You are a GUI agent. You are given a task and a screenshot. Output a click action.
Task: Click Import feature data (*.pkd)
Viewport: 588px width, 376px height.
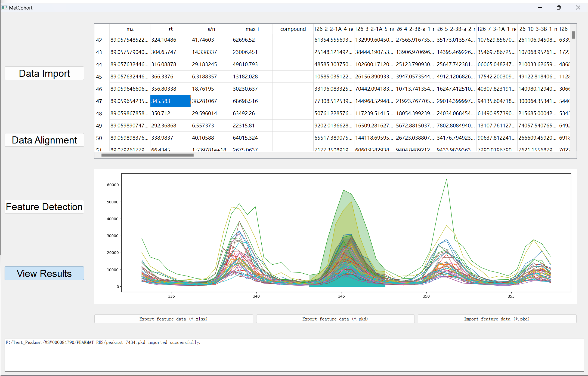click(x=497, y=319)
